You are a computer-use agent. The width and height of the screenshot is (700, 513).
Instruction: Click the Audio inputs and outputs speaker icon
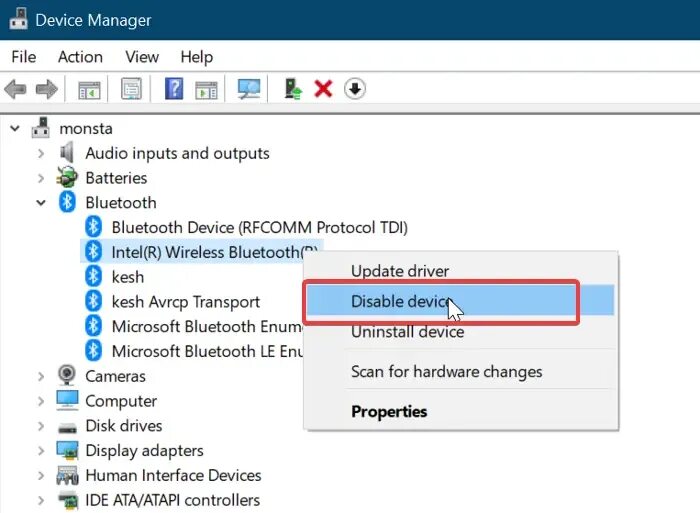point(67,153)
